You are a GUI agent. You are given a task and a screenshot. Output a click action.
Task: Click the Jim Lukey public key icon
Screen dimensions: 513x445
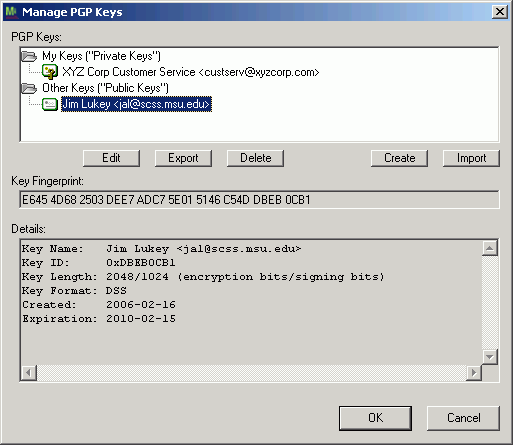[x=50, y=104]
